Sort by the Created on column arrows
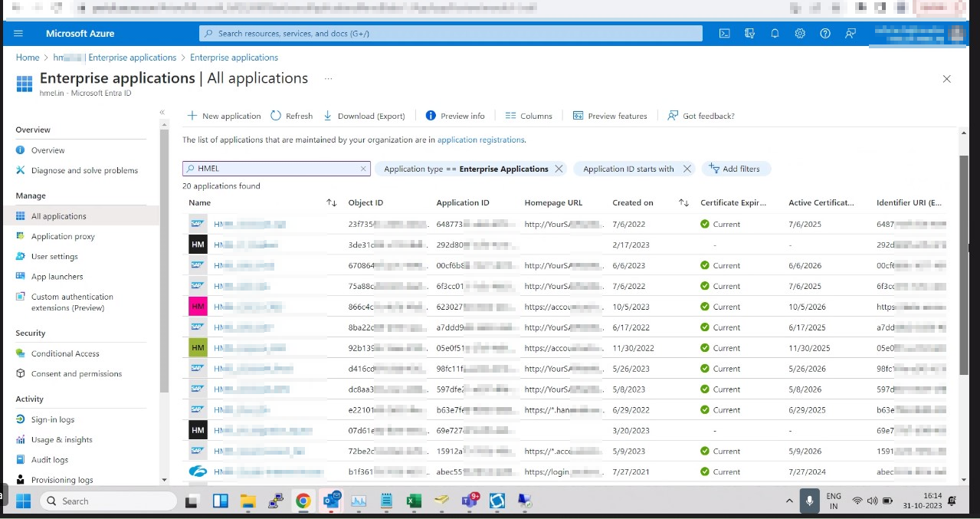Image resolution: width=980 pixels, height=519 pixels. tap(683, 203)
